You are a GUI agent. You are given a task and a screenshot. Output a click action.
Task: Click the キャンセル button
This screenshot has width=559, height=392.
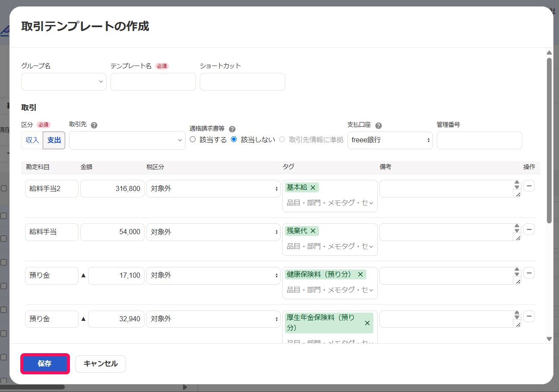tap(101, 364)
